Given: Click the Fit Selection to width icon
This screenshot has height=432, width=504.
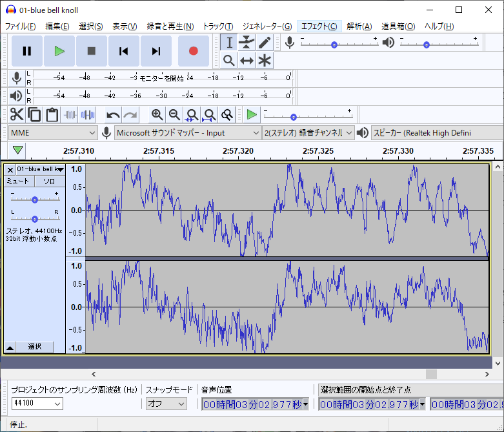Looking at the screenshot, I should click(192, 114).
